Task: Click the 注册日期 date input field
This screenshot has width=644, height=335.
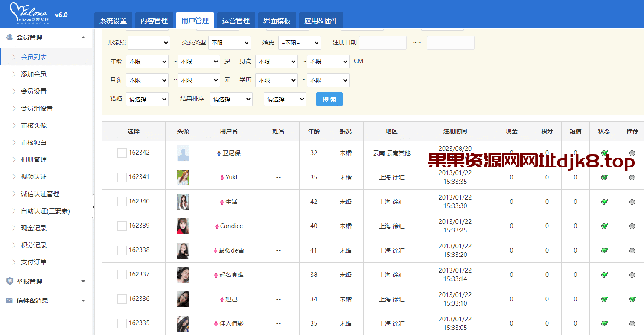Action: point(382,42)
